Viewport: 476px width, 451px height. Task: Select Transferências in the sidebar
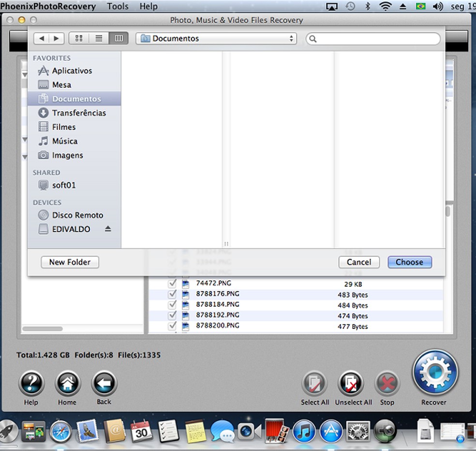tap(74, 113)
